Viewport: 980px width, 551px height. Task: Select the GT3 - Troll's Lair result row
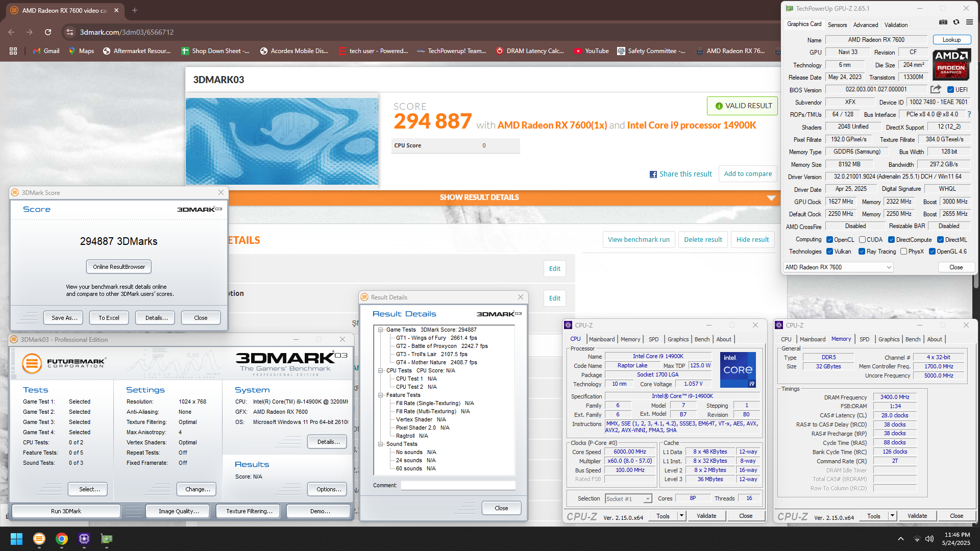pos(431,355)
